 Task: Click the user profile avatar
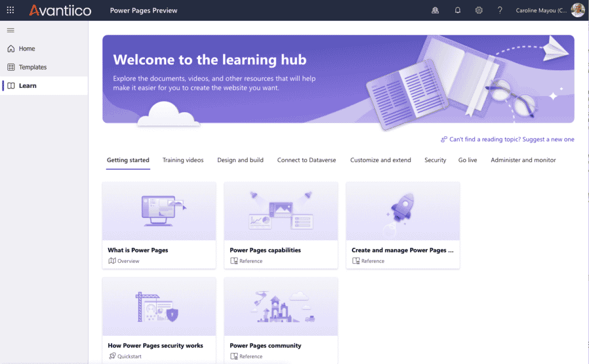coord(577,10)
